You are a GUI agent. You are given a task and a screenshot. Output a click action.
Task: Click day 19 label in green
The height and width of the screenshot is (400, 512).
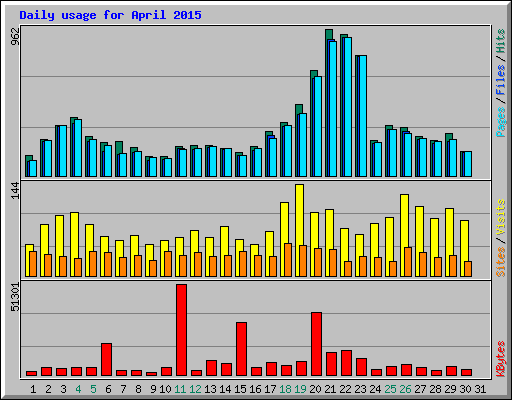(x=300, y=389)
